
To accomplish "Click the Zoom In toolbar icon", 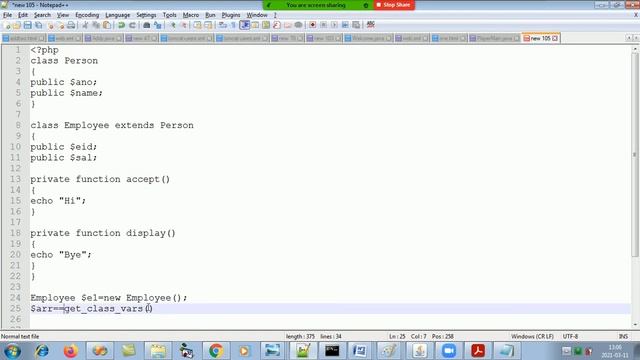I will pyautogui.click(x=173, y=25).
